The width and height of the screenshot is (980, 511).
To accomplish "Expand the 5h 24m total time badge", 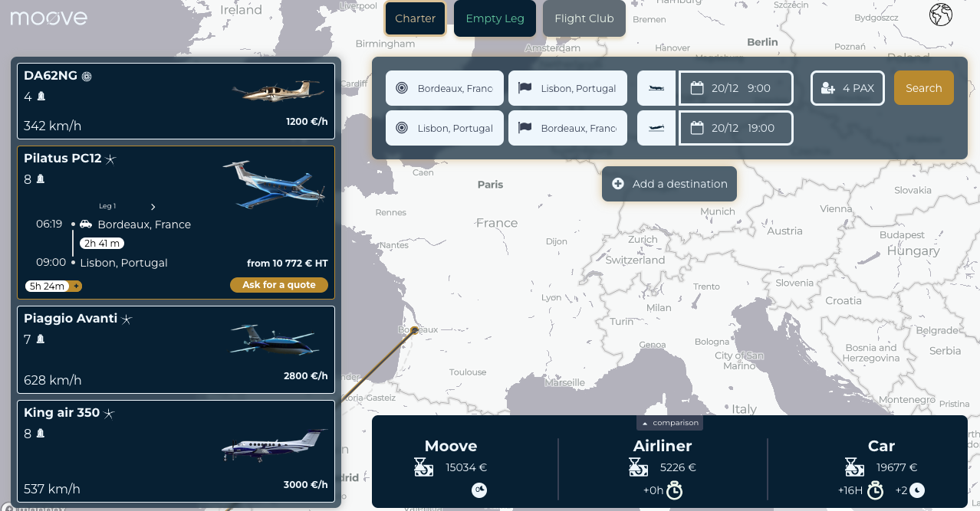I will pos(53,287).
